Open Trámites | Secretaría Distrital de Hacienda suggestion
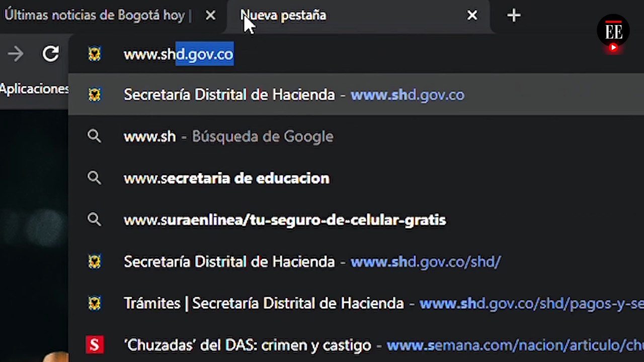 point(356,303)
